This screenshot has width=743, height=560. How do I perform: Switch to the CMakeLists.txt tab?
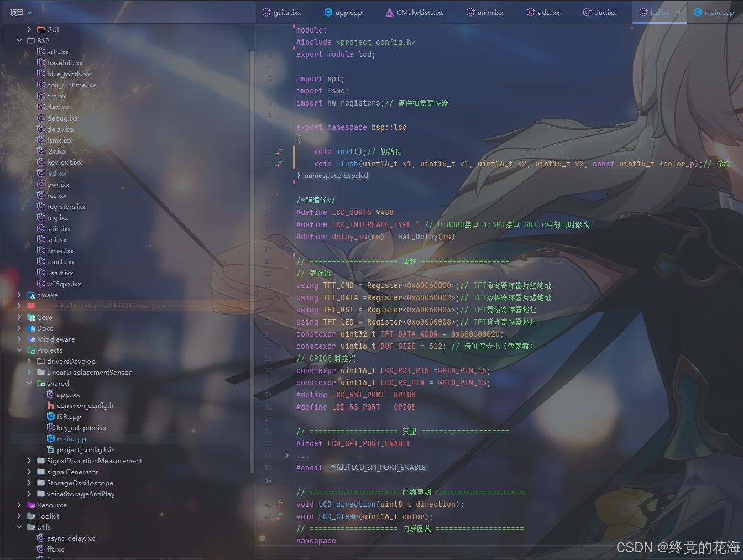(x=414, y=12)
